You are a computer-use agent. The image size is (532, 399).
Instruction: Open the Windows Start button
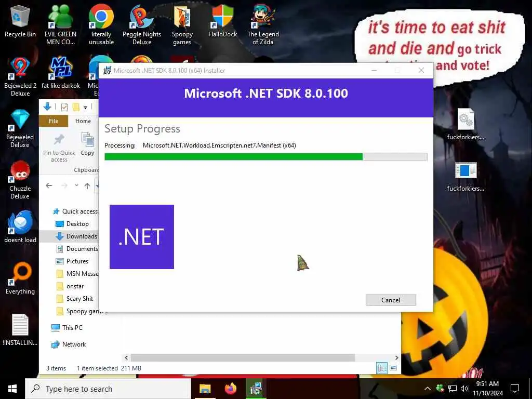click(12, 389)
